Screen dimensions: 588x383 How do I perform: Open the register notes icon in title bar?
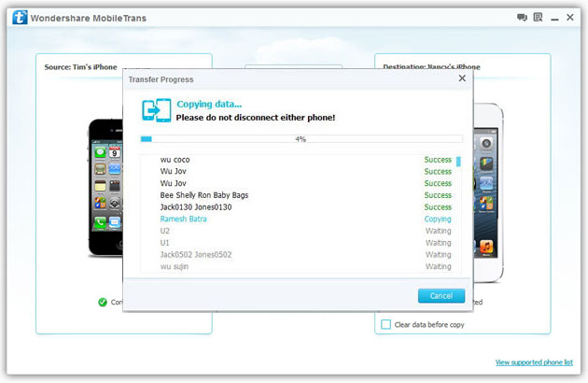538,17
